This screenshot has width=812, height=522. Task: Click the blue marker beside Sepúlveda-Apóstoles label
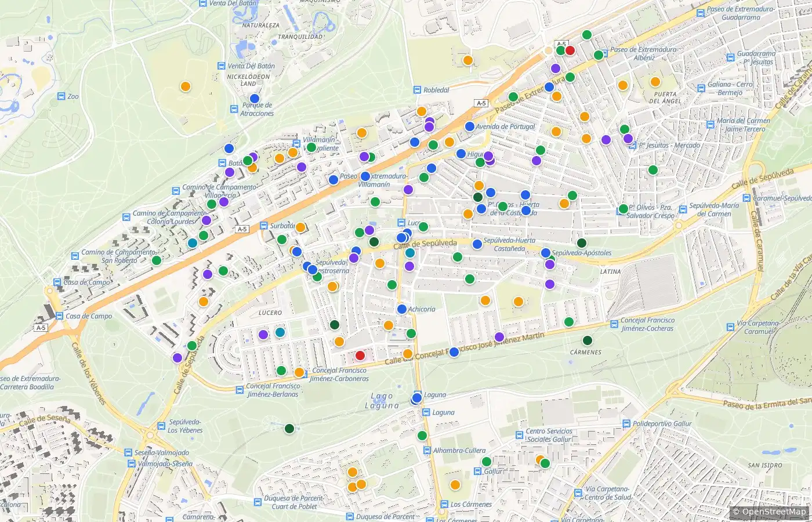point(545,253)
